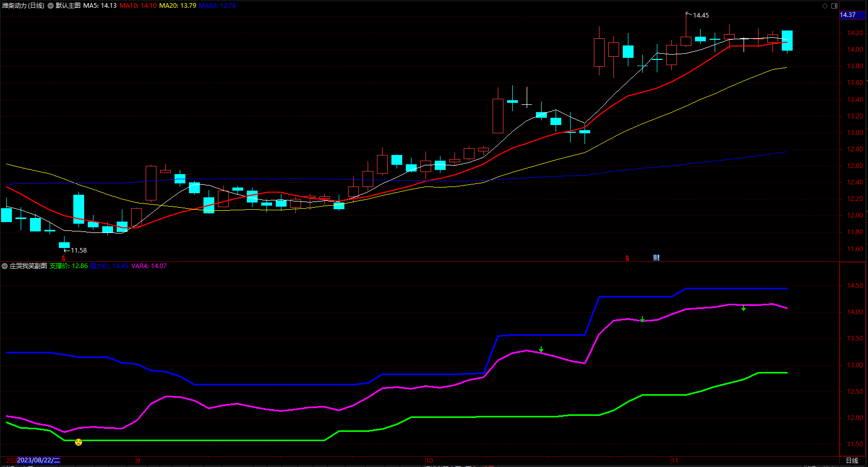Viewport: 868px width, 467px height.
Task: Click the VAR4: 14.07 label
Action: (149, 266)
